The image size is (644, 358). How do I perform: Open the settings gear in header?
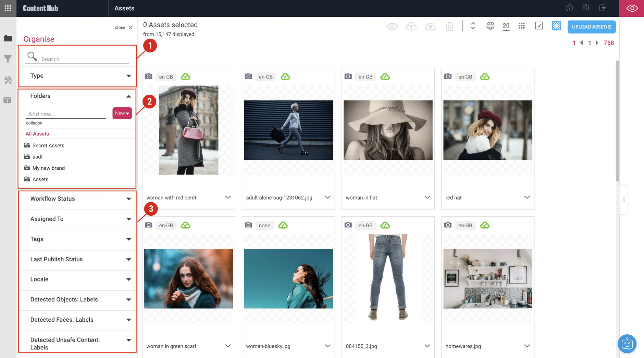pos(586,8)
